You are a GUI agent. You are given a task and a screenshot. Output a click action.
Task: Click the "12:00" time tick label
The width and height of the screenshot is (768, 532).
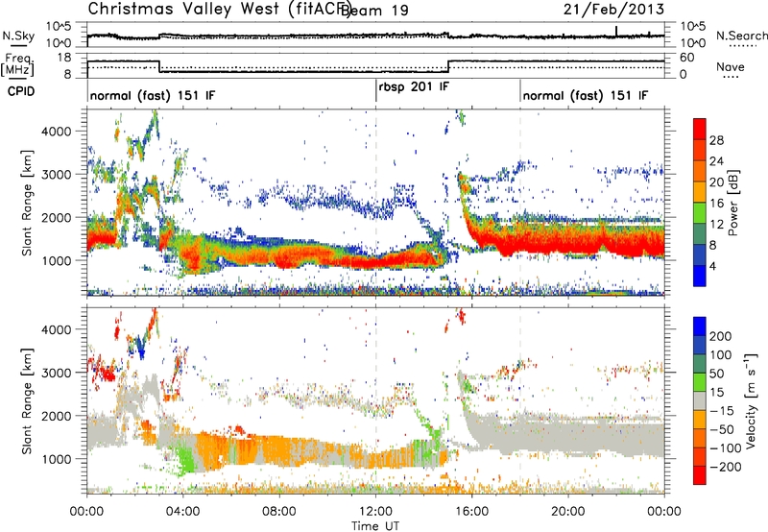click(375, 512)
